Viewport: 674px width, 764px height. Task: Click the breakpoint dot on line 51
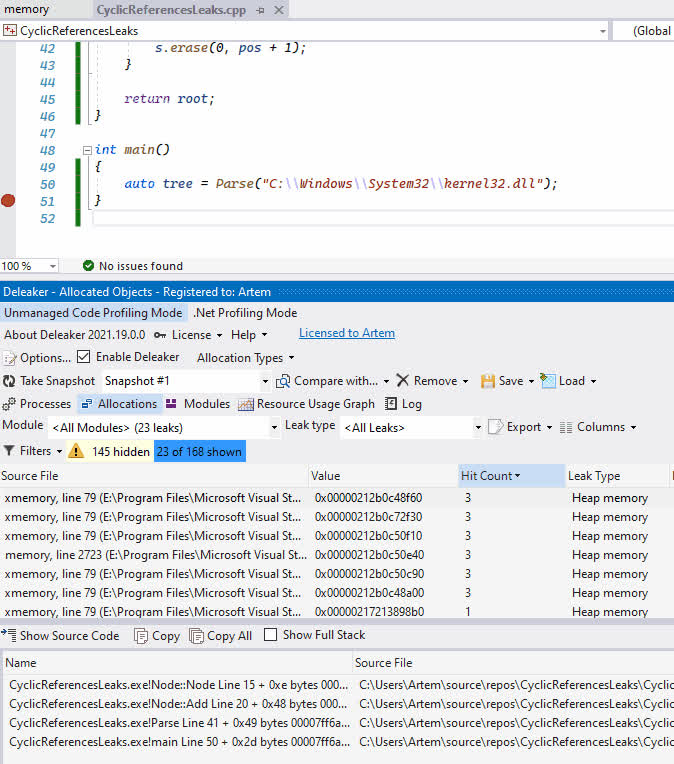click(x=9, y=201)
